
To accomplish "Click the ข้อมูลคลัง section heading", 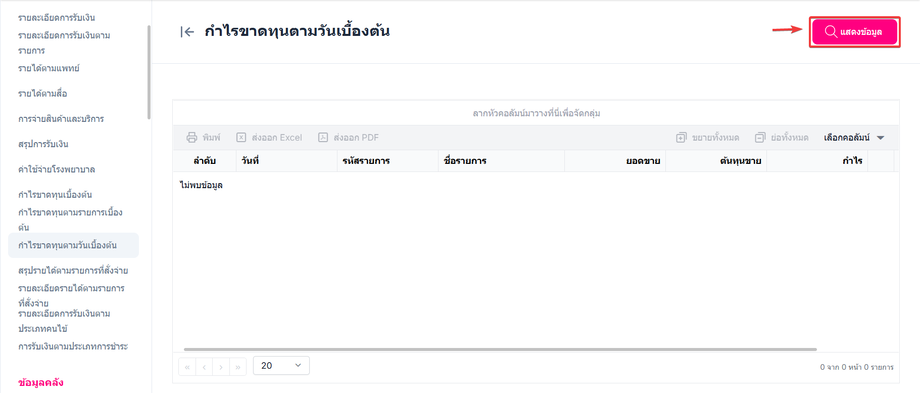I will tap(40, 382).
